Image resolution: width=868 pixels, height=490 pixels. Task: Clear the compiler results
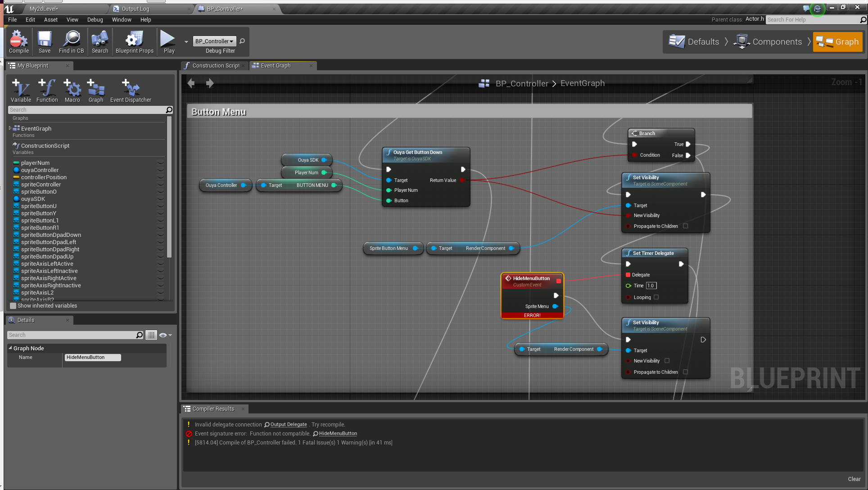tap(854, 479)
